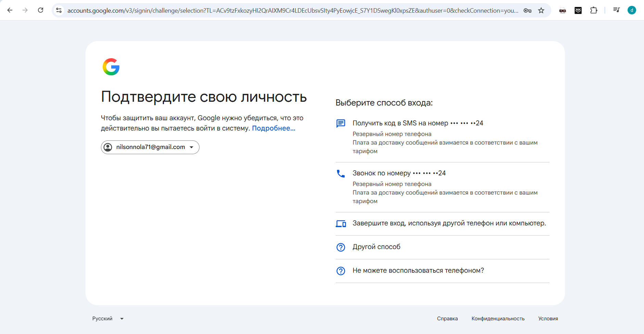
Task: Open the Extensions puzzle menu
Action: tap(594, 10)
